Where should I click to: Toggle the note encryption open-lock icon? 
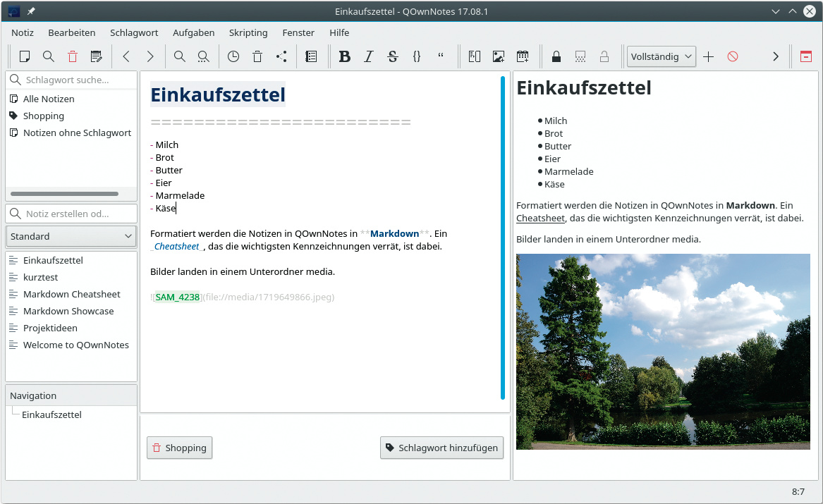(604, 56)
